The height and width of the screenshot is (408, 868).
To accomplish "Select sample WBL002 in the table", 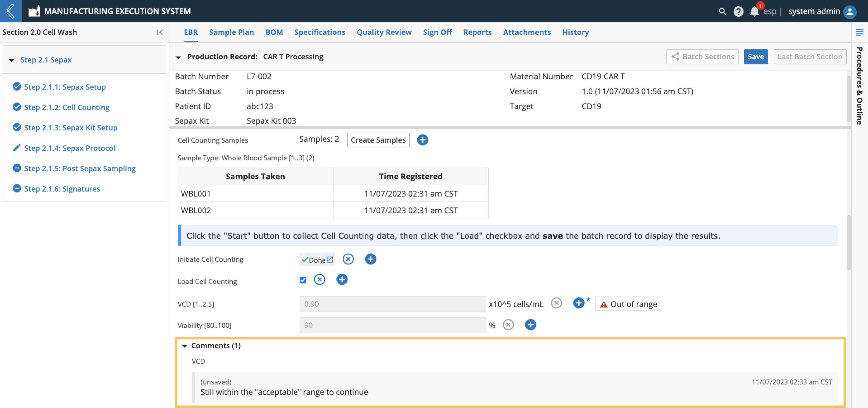I will point(196,210).
